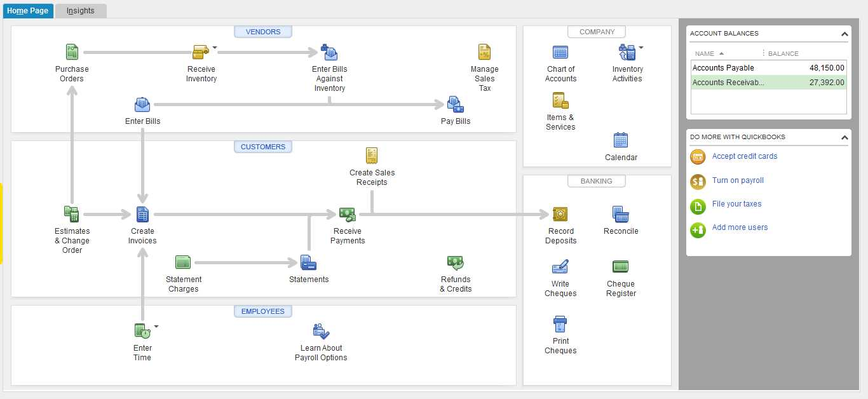Select the Home Page tab
This screenshot has width=868, height=399.
[28, 10]
